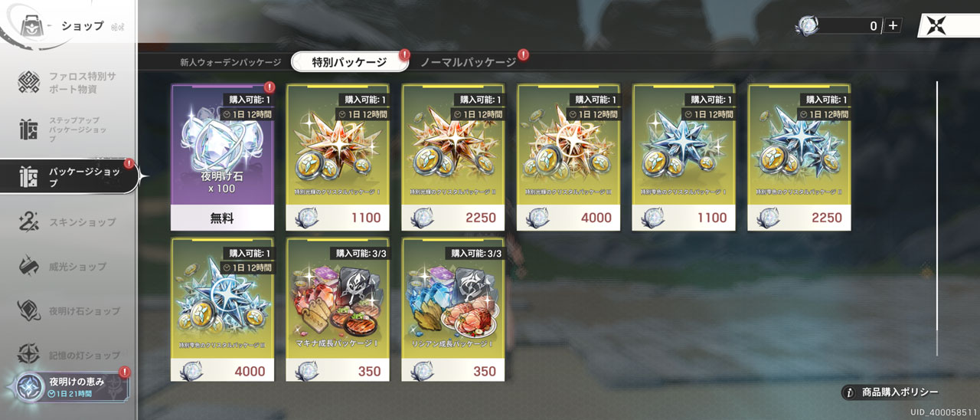
Task: Close the shop with the X icon
Action: (x=936, y=25)
